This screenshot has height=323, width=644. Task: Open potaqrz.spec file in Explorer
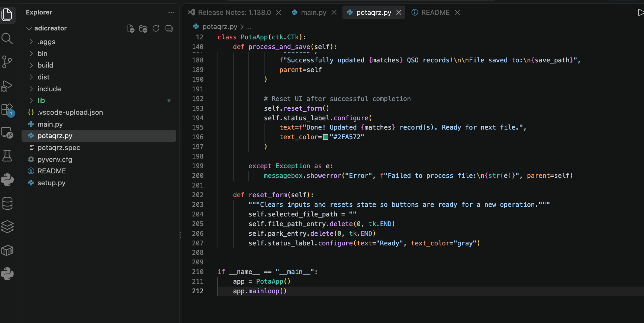[x=99, y=148]
